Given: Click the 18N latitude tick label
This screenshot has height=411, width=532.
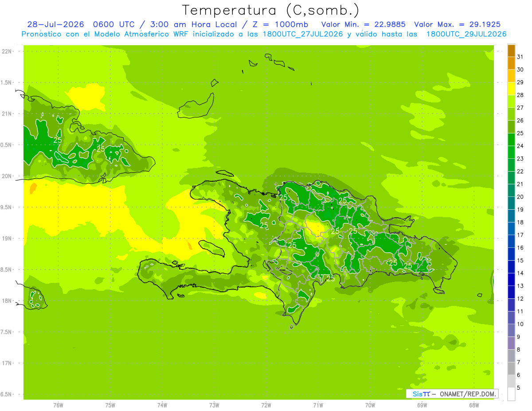Looking at the screenshot, I should (x=8, y=301).
